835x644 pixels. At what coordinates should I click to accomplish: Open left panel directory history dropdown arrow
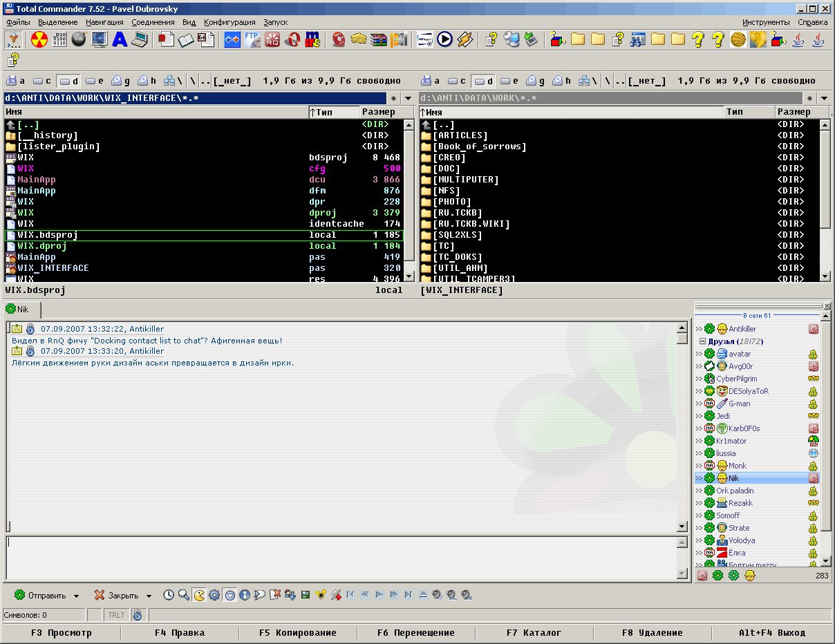[408, 99]
